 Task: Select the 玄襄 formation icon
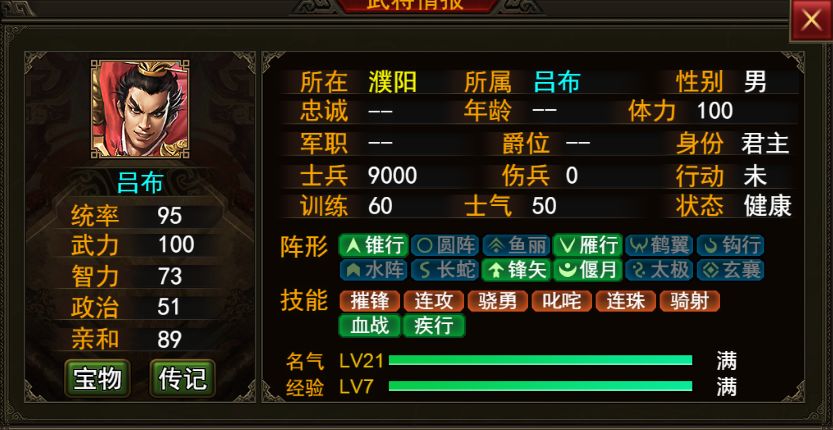point(730,270)
